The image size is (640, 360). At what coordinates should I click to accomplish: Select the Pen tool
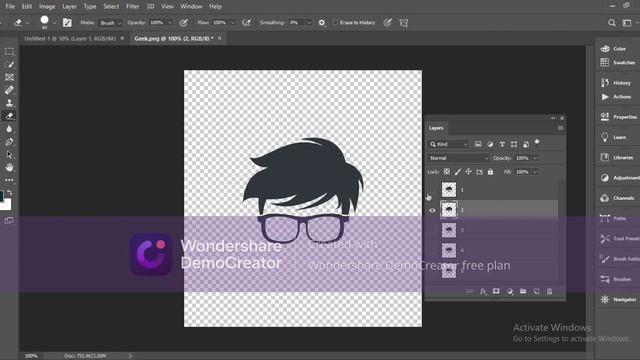9,142
